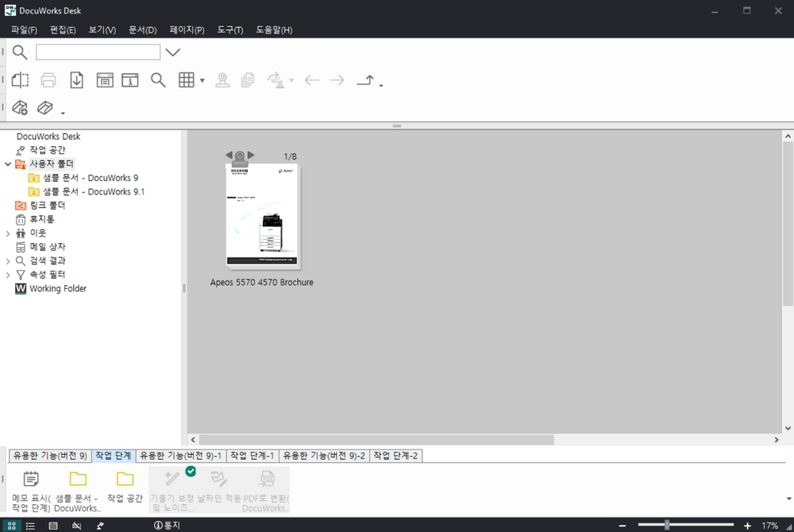794x532 pixels.
Task: Click the thumbnail zoom slider handle
Action: [x=667, y=525]
